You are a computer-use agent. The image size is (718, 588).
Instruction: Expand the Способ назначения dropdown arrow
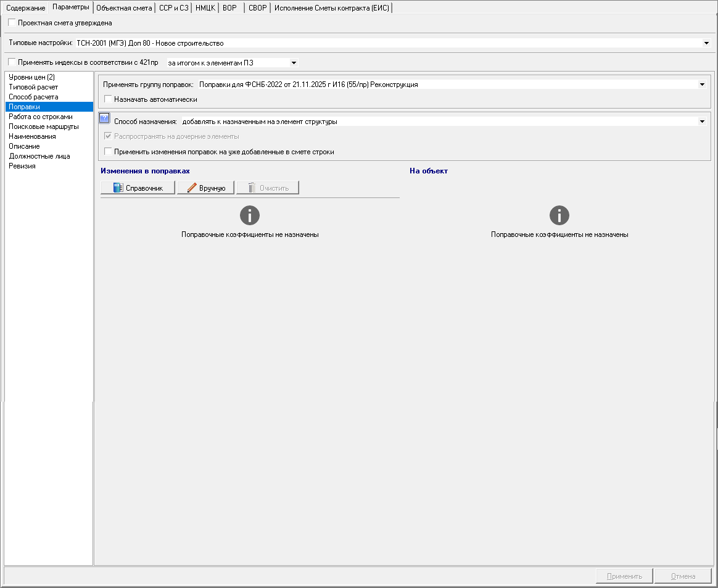click(702, 122)
